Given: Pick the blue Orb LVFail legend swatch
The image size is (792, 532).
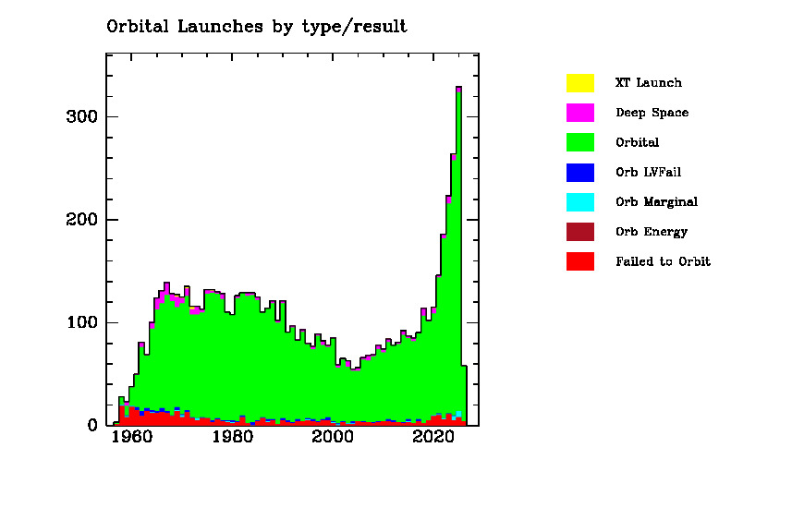Looking at the screenshot, I should (580, 172).
